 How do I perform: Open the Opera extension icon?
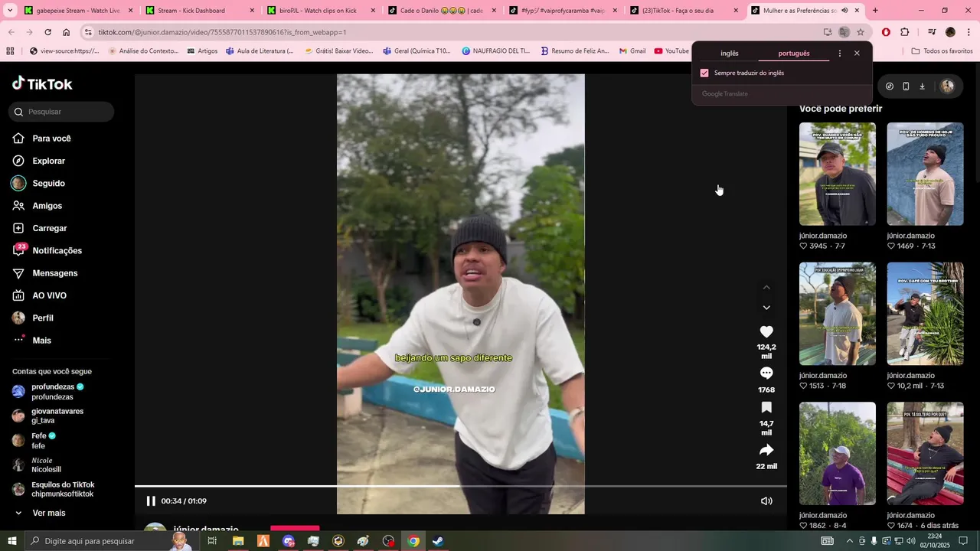(886, 32)
